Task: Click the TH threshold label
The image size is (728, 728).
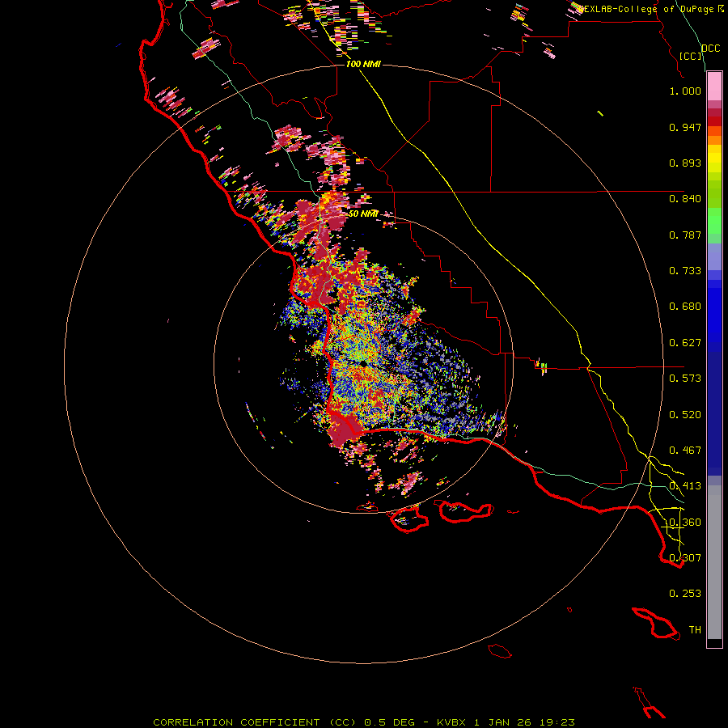Action: [695, 630]
